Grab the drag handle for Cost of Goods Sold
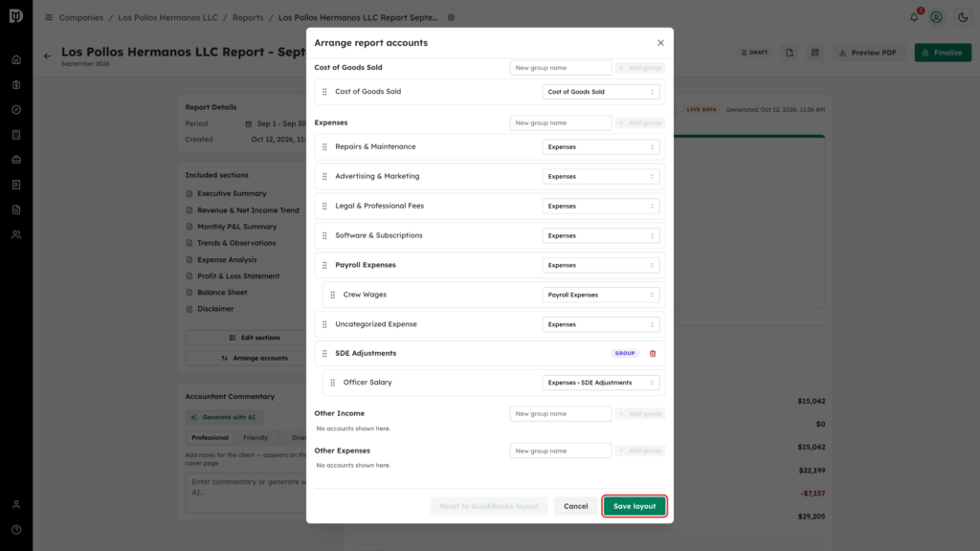 pyautogui.click(x=324, y=92)
